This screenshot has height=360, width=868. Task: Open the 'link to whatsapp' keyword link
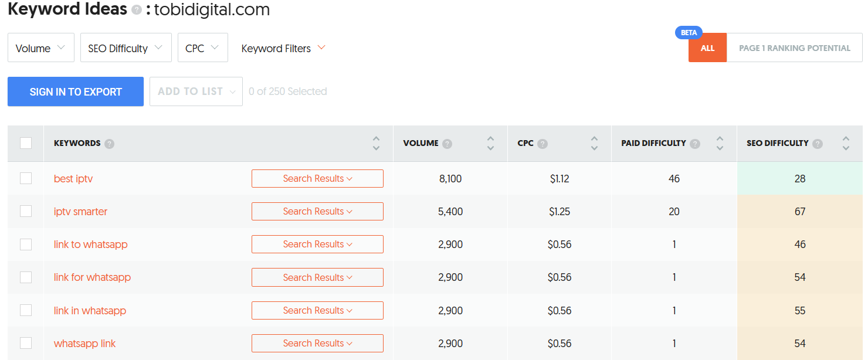point(90,244)
